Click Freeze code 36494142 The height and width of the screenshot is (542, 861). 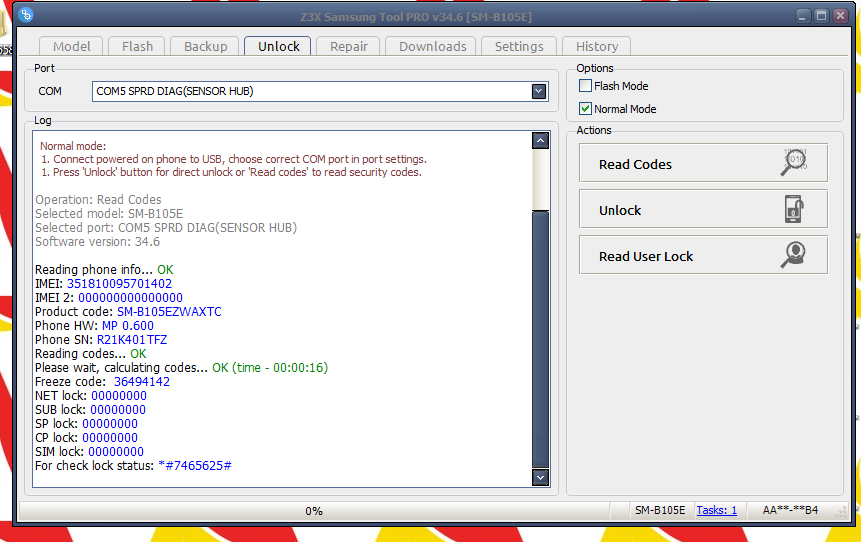[142, 382]
